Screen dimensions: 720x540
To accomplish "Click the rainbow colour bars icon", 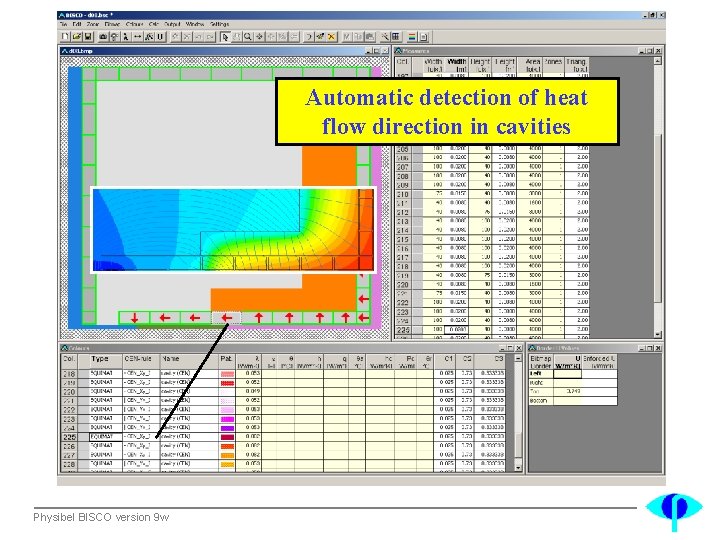I will (412, 37).
